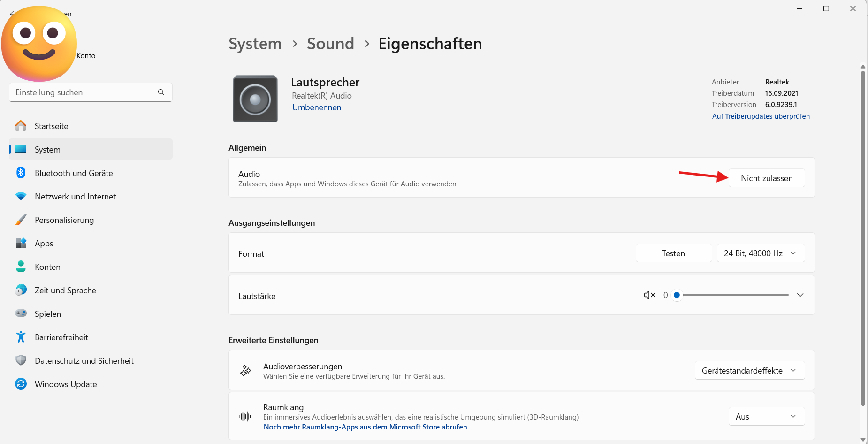868x444 pixels.
Task: Click the Barrierefreiheit accessibility icon
Action: click(x=21, y=337)
